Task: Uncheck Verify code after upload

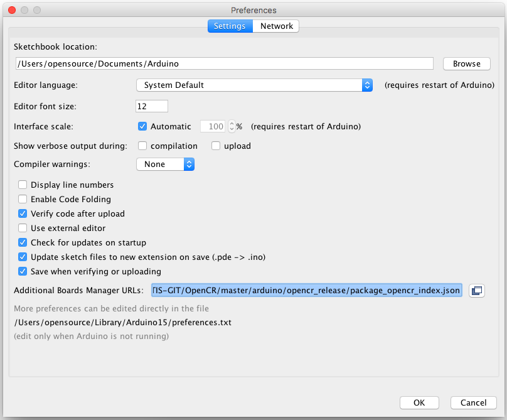Action: (x=23, y=213)
